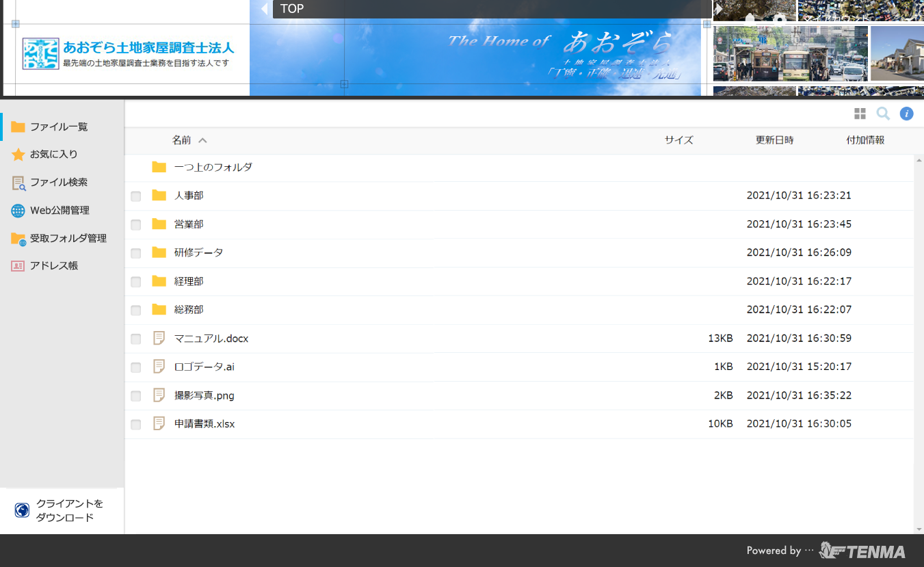This screenshot has width=924, height=567.
Task: Tick the checkbox for 人事部 folder
Action: click(136, 196)
